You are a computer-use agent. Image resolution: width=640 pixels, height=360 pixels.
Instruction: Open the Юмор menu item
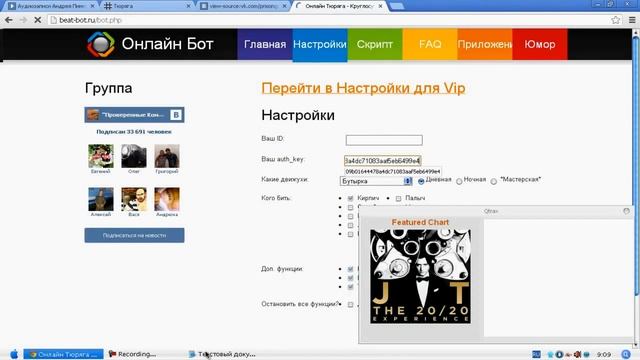coord(540,44)
